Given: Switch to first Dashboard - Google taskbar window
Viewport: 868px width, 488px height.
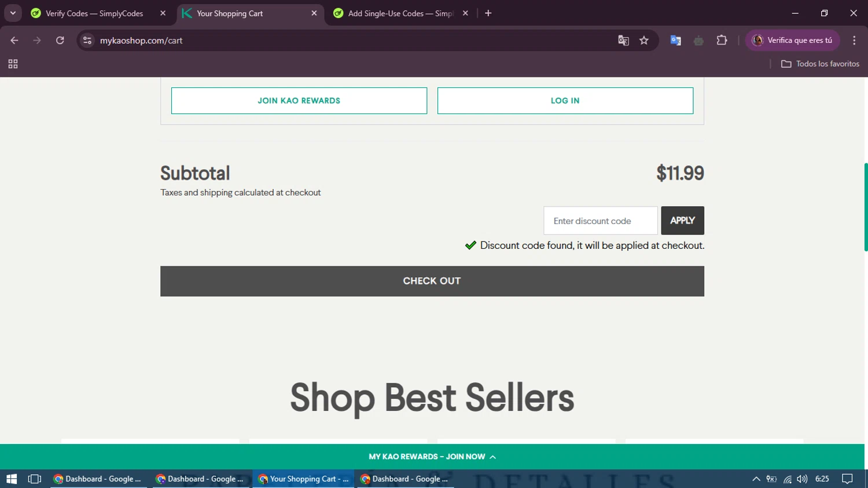Looking at the screenshot, I should click(x=98, y=479).
